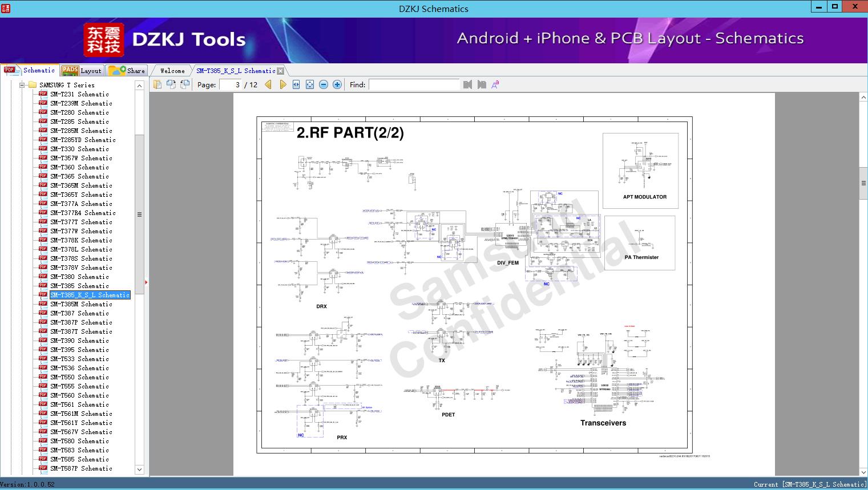The height and width of the screenshot is (490, 868).
Task: Switch to the PADS Layout tab
Action: click(x=82, y=71)
